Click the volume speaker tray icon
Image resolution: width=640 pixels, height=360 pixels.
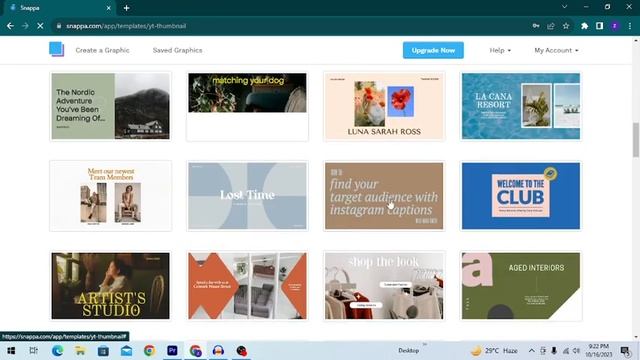[576, 351]
